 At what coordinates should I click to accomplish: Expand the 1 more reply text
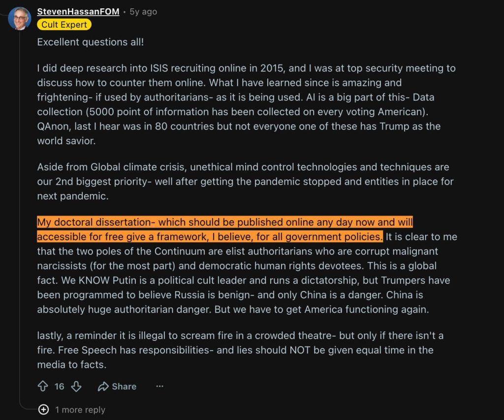pos(80,410)
